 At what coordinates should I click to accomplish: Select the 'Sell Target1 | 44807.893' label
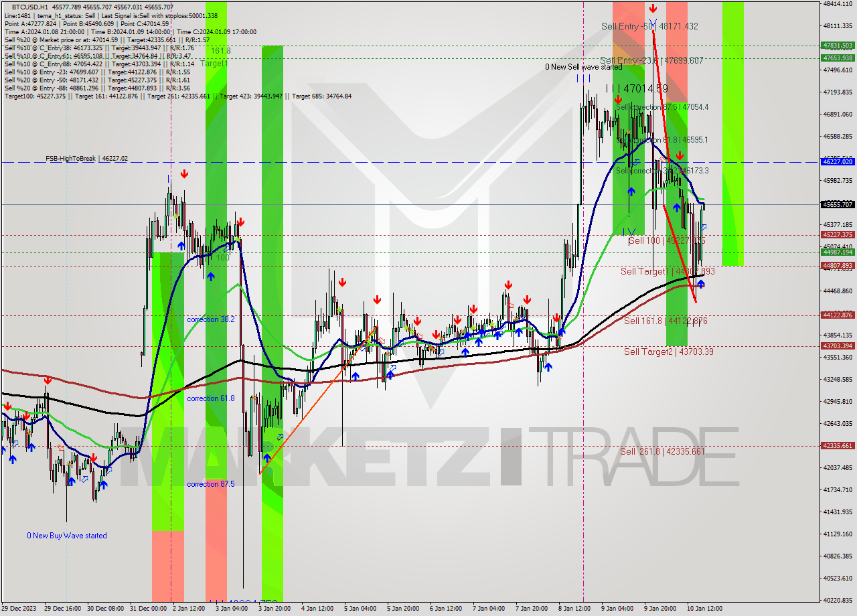pos(668,271)
